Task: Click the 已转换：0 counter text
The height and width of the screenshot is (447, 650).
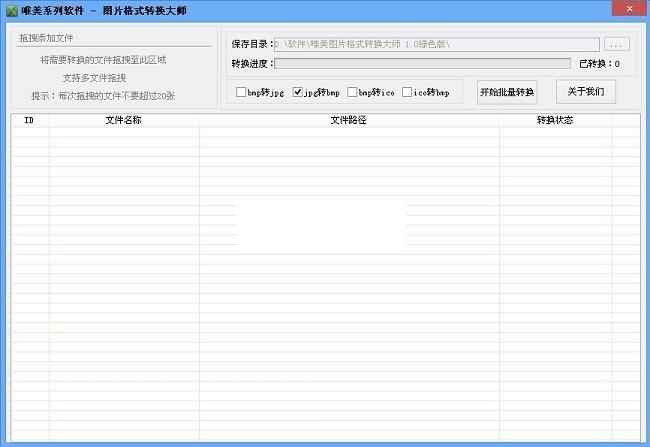Action: 599,64
